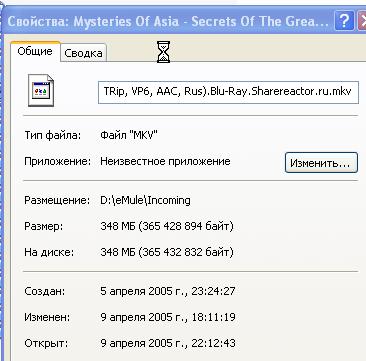Click the Размещение label

pyautogui.click(x=57, y=201)
